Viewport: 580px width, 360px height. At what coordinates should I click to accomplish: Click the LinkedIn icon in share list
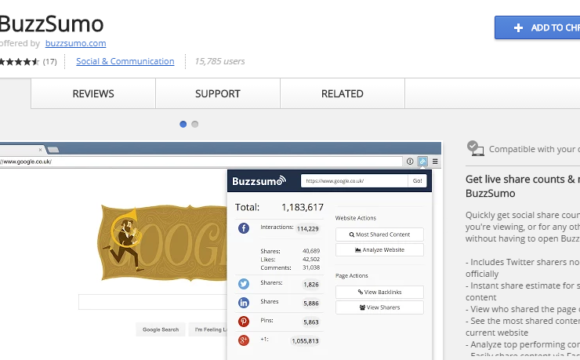click(243, 303)
